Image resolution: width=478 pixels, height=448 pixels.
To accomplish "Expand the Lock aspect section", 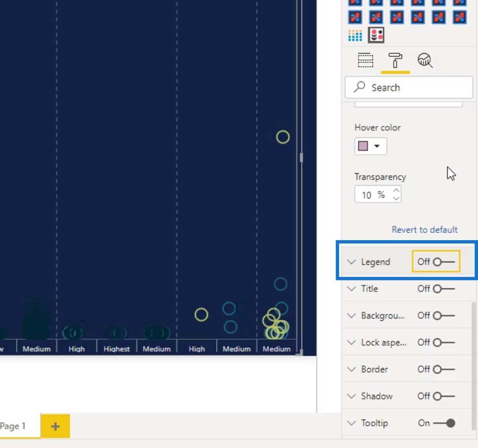I will pos(351,342).
